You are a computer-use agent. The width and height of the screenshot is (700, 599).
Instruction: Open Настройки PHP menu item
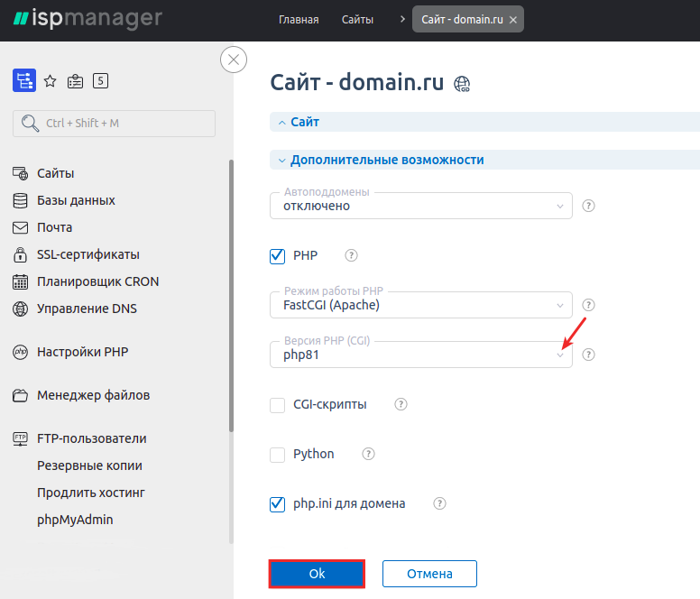click(x=83, y=352)
